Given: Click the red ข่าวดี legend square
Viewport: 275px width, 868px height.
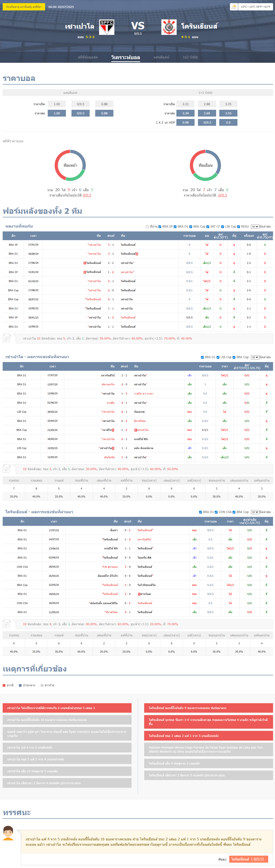Looking at the screenshot, I should 4,685.
